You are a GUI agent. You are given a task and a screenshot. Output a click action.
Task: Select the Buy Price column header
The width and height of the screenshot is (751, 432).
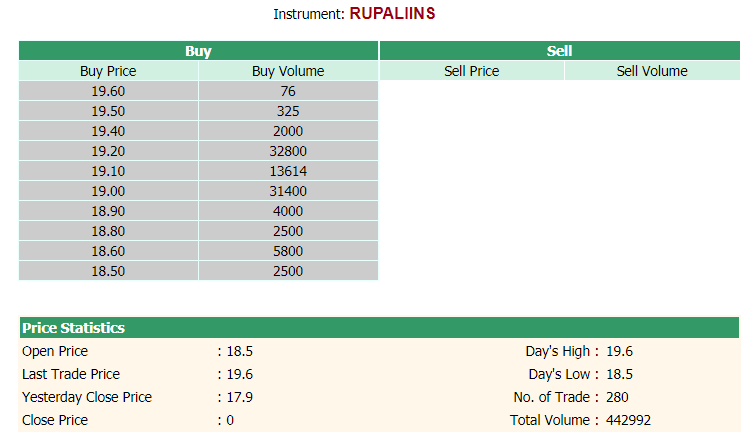(108, 71)
